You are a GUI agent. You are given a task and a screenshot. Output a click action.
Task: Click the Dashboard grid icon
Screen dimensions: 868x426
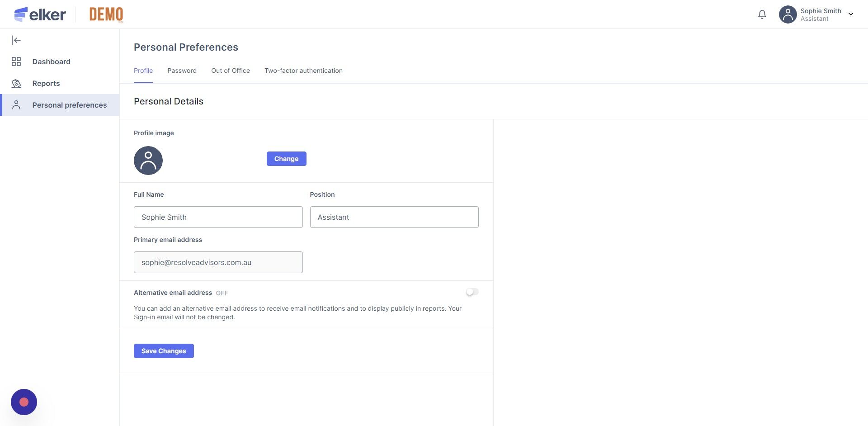coord(16,62)
